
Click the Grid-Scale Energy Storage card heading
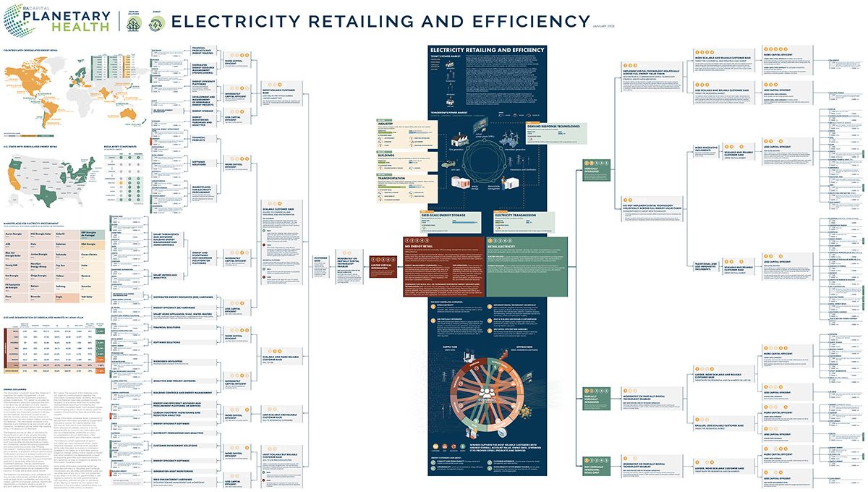click(443, 216)
